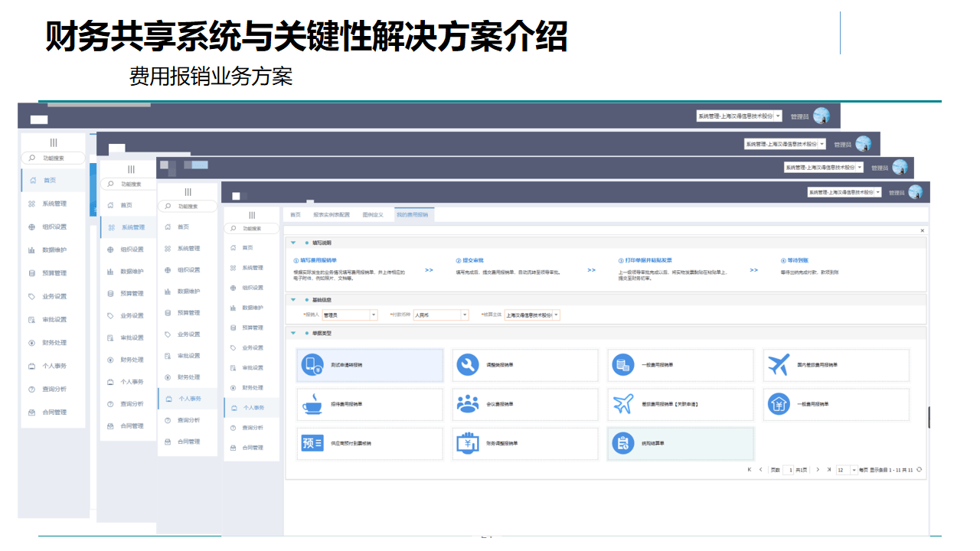The width and height of the screenshot is (980, 551).
Task: Click the wrench icon for 调整类报销单
Action: coord(467,366)
